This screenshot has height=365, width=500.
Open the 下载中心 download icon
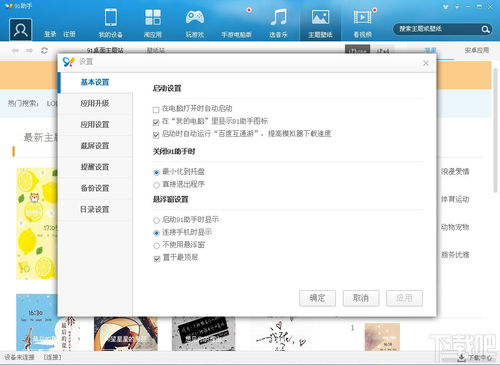coord(461,358)
